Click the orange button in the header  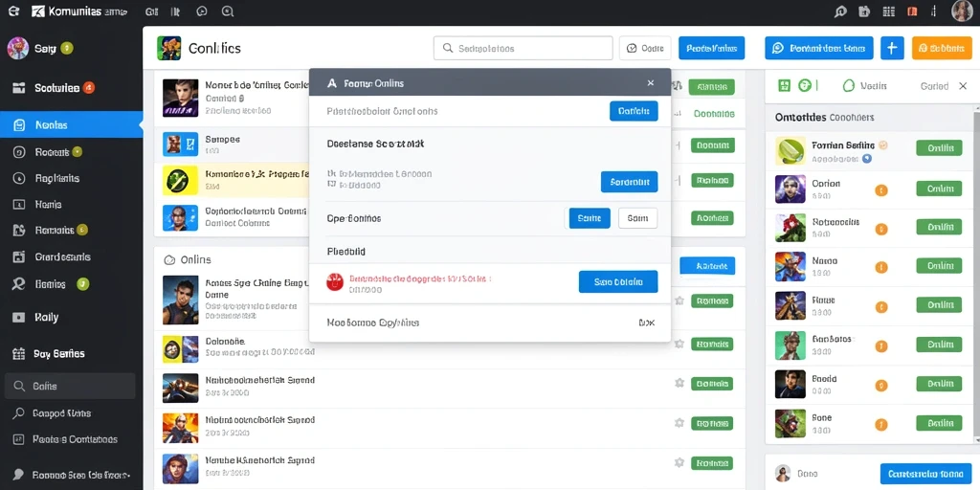tap(942, 48)
